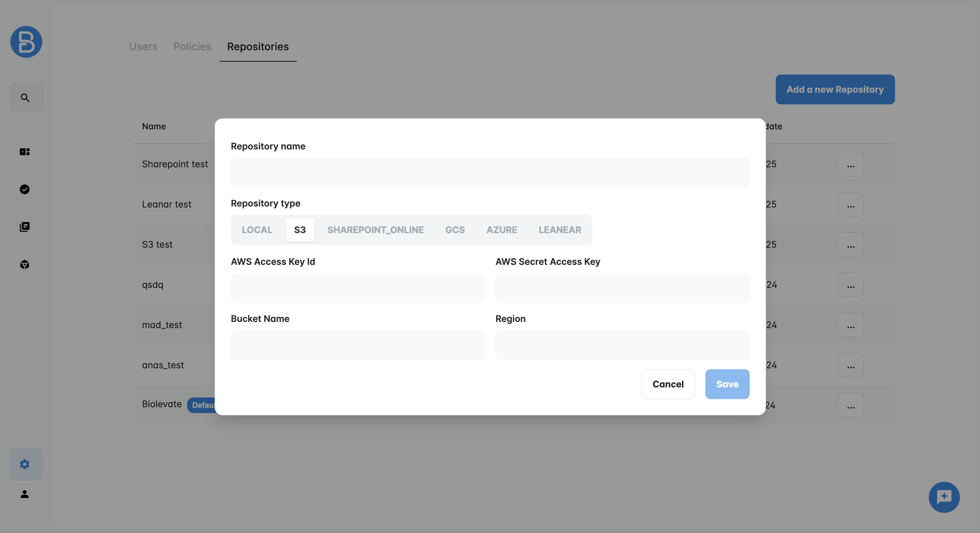Select S3 repository type
This screenshot has width=980, height=533.
(300, 230)
